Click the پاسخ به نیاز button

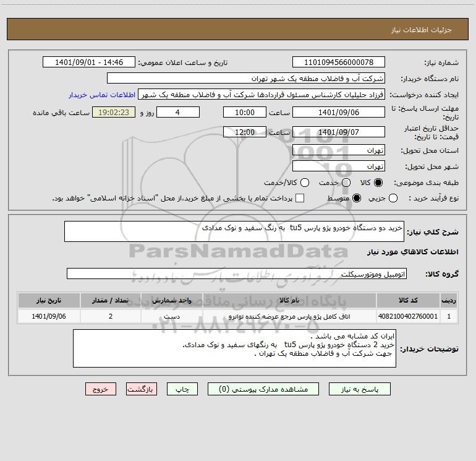359,389
